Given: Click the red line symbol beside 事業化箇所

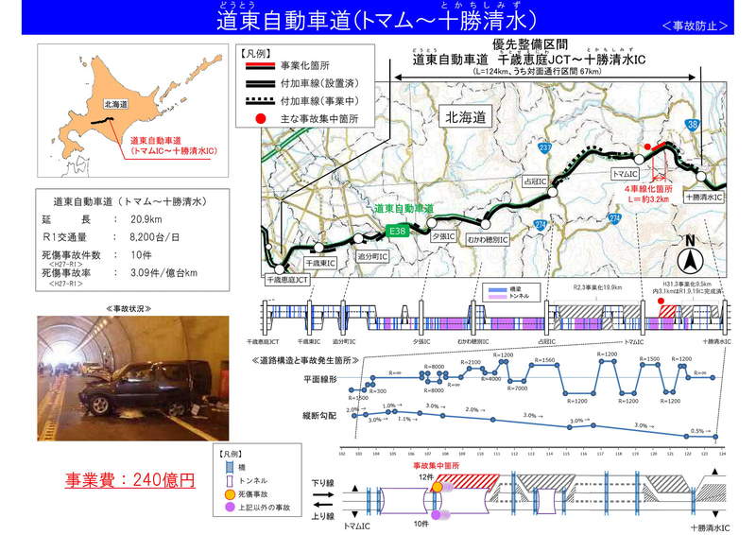Looking at the screenshot, I should point(261,65).
